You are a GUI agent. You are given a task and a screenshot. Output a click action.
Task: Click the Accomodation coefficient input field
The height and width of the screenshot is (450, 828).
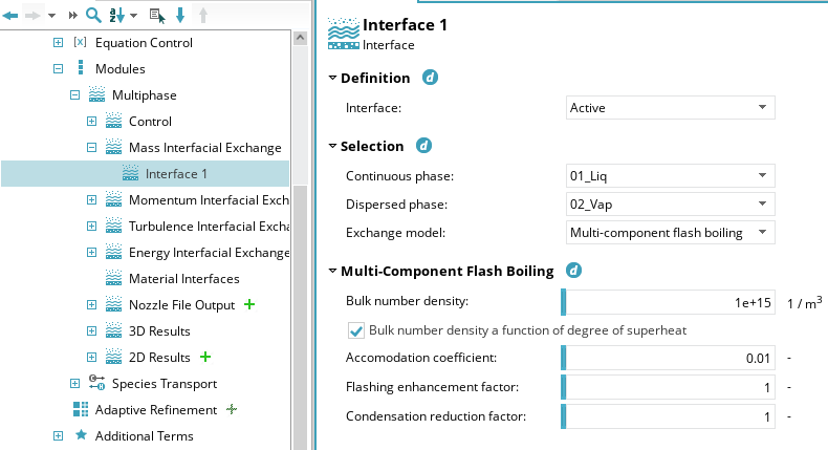(x=667, y=357)
